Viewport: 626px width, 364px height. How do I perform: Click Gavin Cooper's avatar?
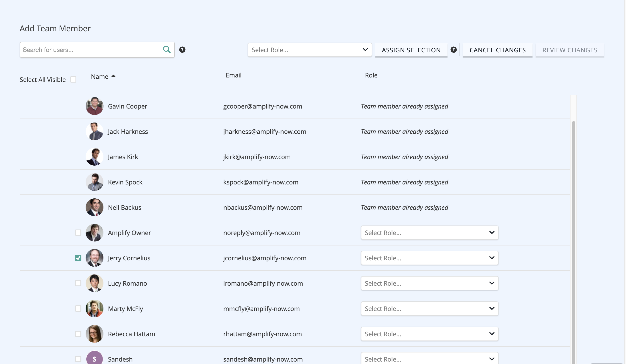pyautogui.click(x=94, y=106)
